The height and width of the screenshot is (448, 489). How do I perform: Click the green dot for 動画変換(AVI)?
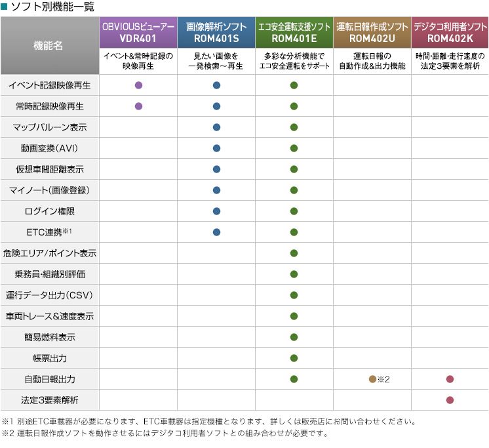[x=294, y=148]
